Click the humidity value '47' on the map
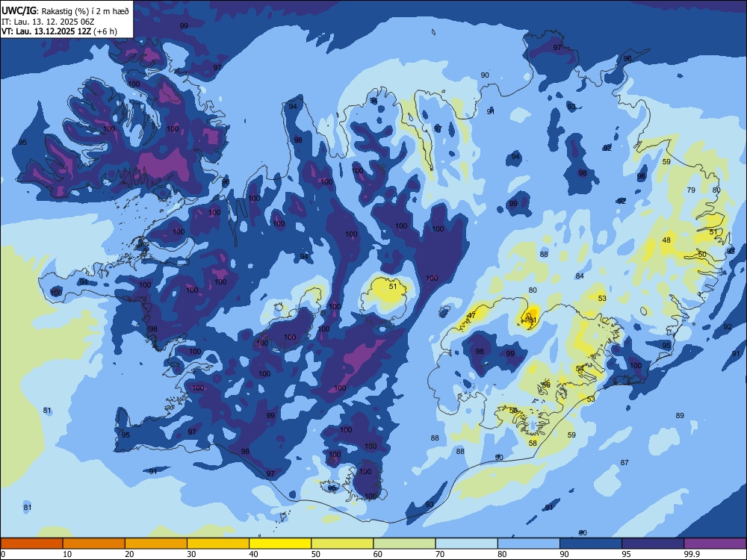747x560 pixels. [471, 315]
